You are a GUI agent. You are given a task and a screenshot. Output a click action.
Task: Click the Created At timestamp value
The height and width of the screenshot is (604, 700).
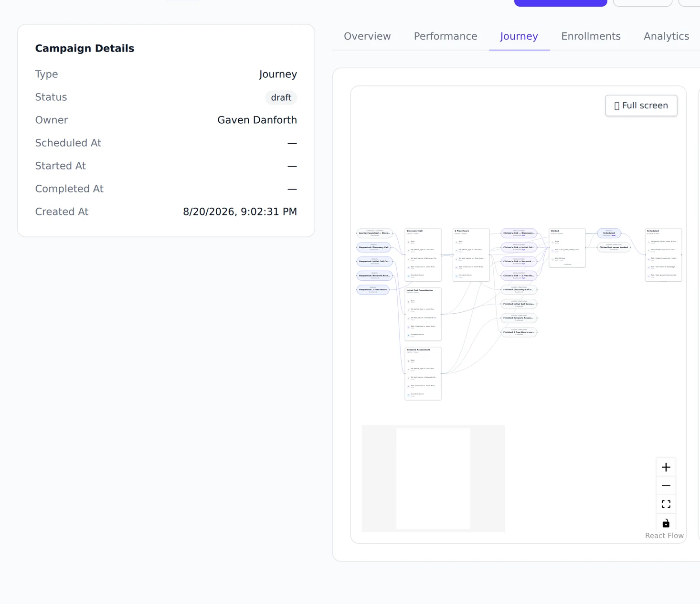pyautogui.click(x=240, y=212)
